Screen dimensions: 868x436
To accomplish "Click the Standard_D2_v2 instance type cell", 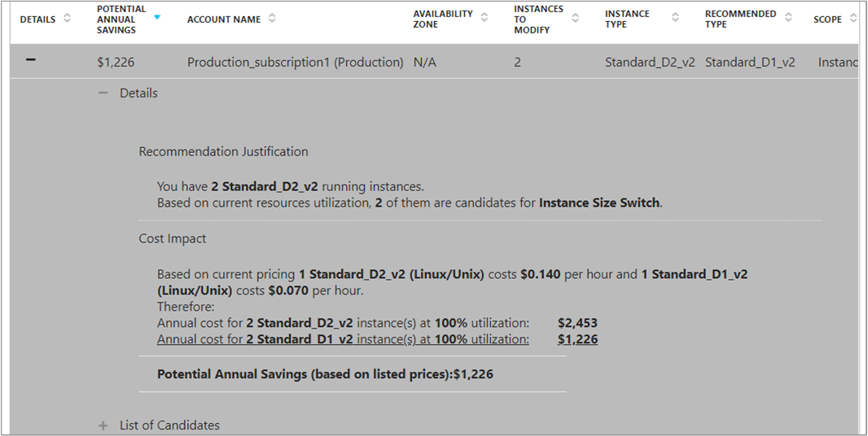I will (650, 63).
